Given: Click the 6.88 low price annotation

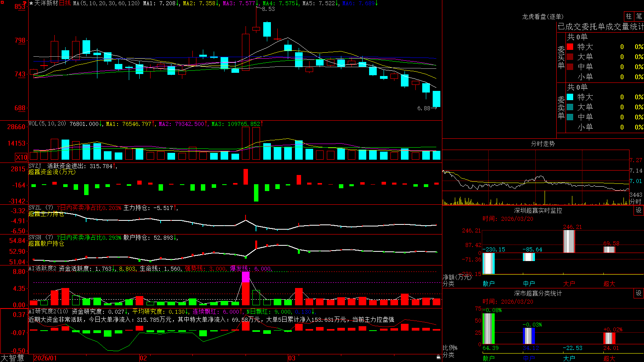Looking at the screenshot, I should click(424, 108).
